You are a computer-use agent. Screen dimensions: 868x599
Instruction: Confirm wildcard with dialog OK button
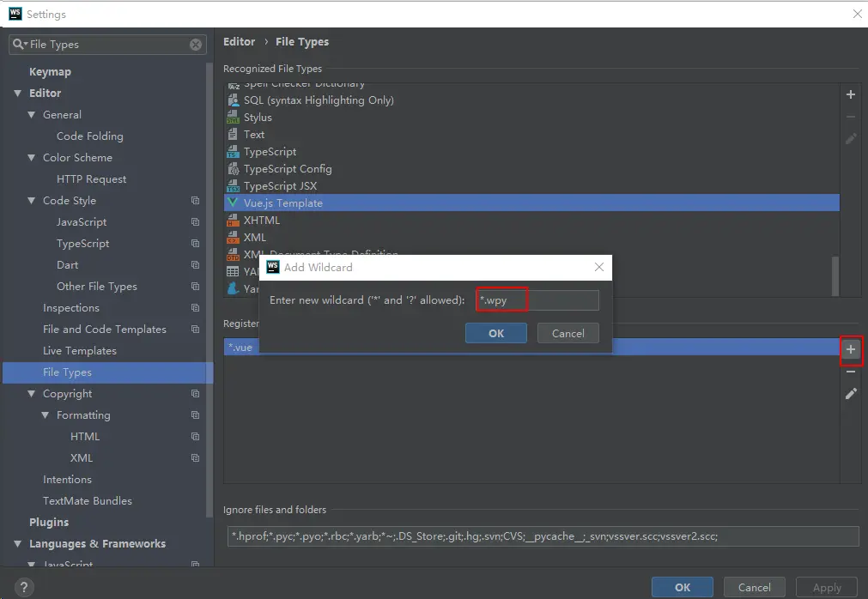pos(496,333)
